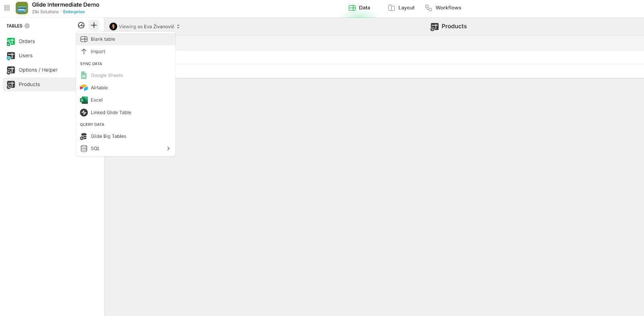Choose Glide Big Tables option
The height and width of the screenshot is (316, 644).
click(x=126, y=136)
